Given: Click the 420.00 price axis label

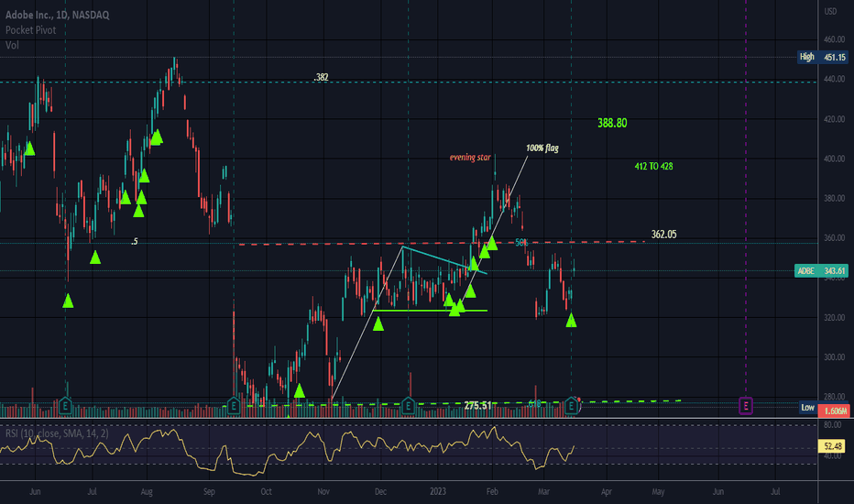Looking at the screenshot, I should (835, 119).
